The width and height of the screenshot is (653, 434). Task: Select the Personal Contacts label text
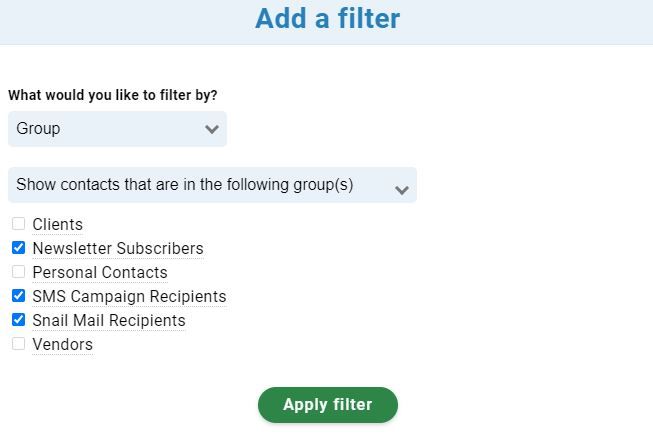100,272
